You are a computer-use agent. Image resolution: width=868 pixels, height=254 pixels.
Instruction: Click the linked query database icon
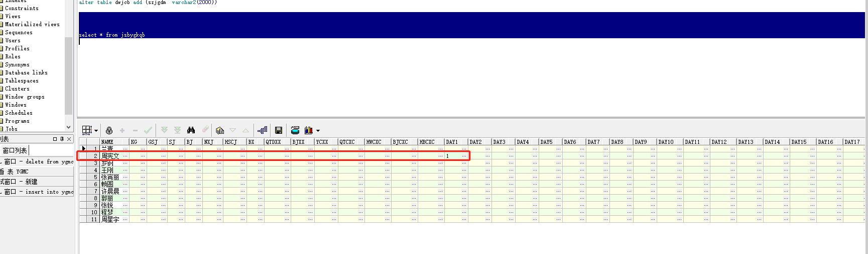(295, 130)
